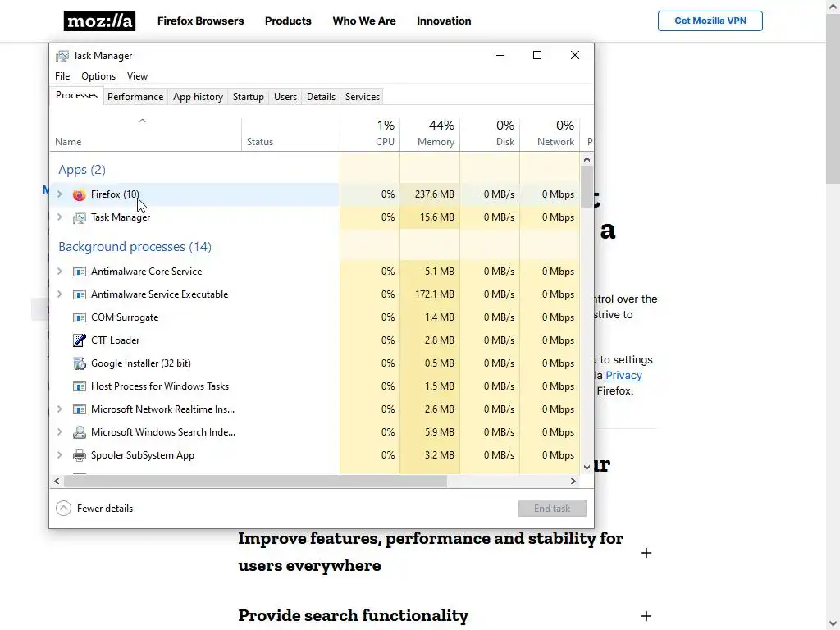Screen dimensions: 840x630
Task: Click the Microsoft Network Realtime Inspection icon
Action: (x=80, y=409)
